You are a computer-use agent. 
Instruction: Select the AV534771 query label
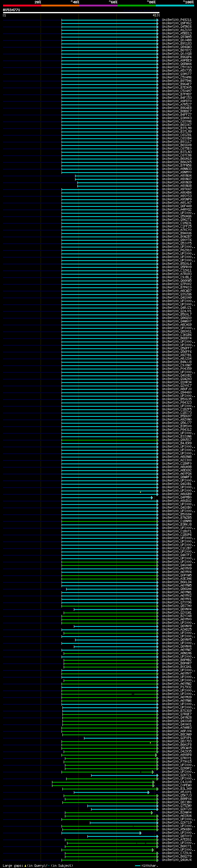point(11,10)
